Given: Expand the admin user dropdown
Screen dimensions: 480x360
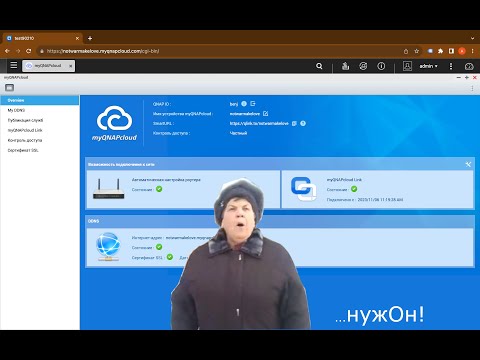Looking at the screenshot, I should tap(428, 66).
